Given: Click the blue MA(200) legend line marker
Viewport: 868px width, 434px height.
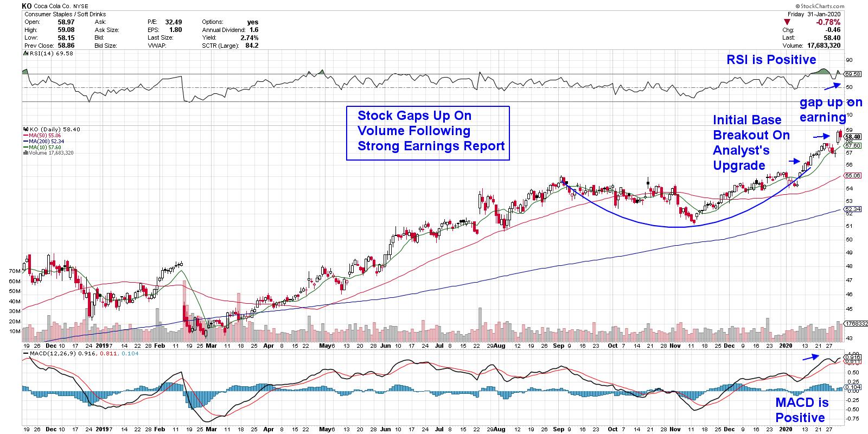Looking at the screenshot, I should [x=24, y=141].
